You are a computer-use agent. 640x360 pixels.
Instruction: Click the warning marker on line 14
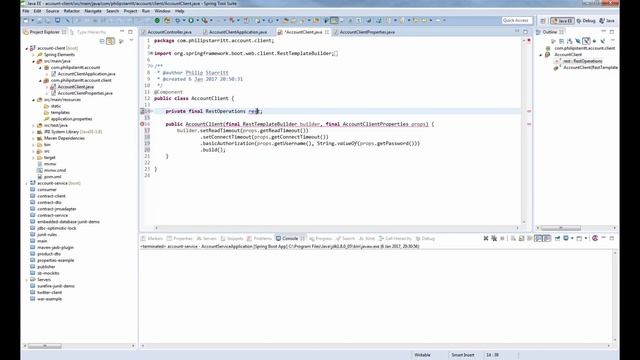[142, 111]
